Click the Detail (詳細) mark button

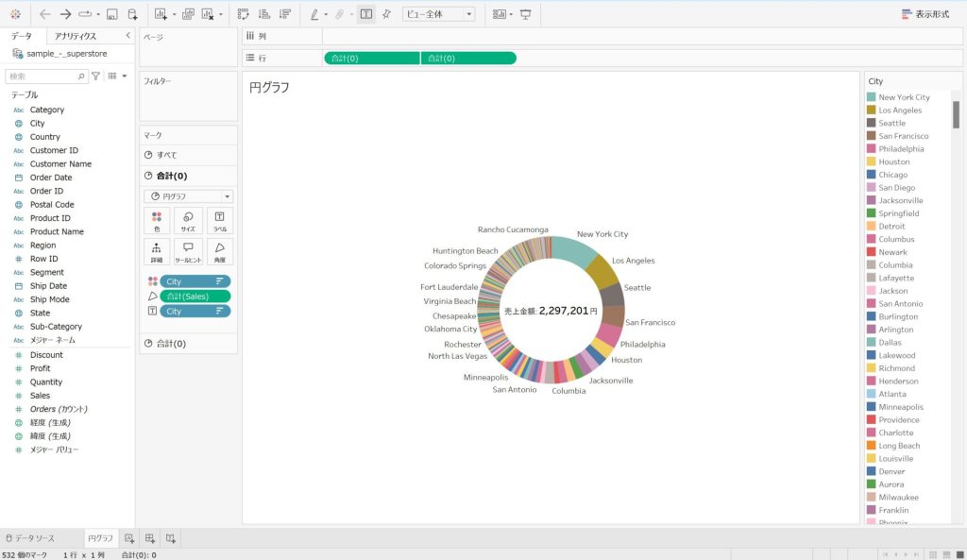click(156, 251)
